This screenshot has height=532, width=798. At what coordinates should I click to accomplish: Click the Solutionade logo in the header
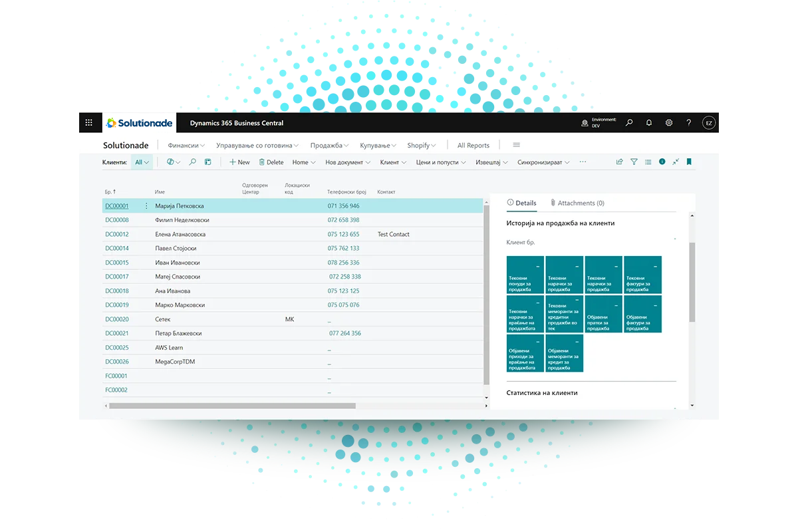140,123
